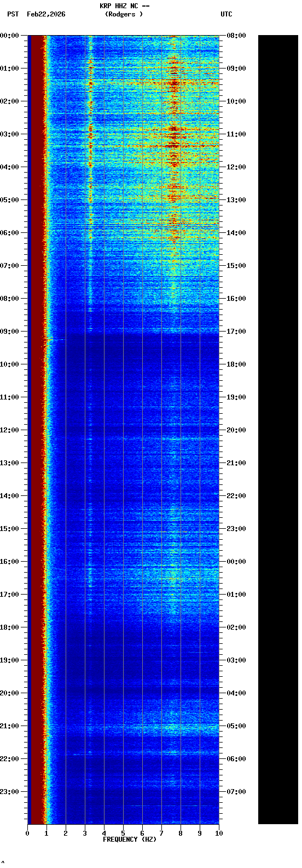The height and width of the screenshot is (868, 302).
Task: Click the black panel beside the spectrogram
Action: click(278, 430)
